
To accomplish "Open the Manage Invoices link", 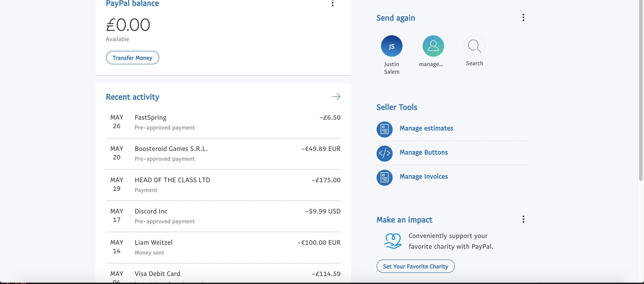I will 424,176.
